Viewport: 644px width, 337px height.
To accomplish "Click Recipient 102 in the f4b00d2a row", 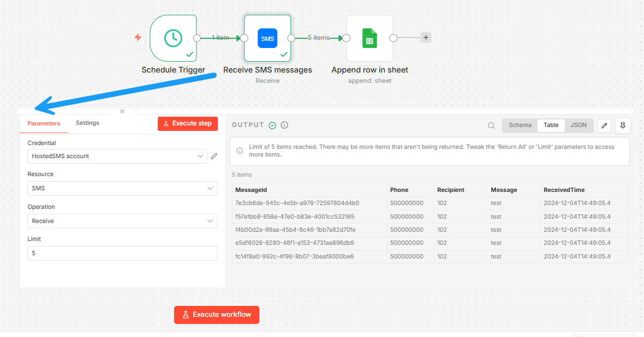I will [x=442, y=230].
